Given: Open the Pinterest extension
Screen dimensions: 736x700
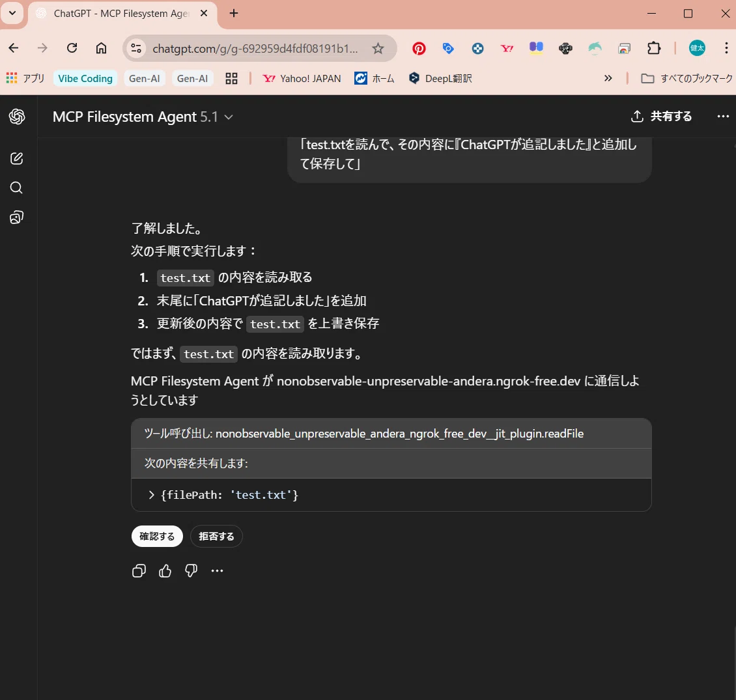Looking at the screenshot, I should (419, 48).
